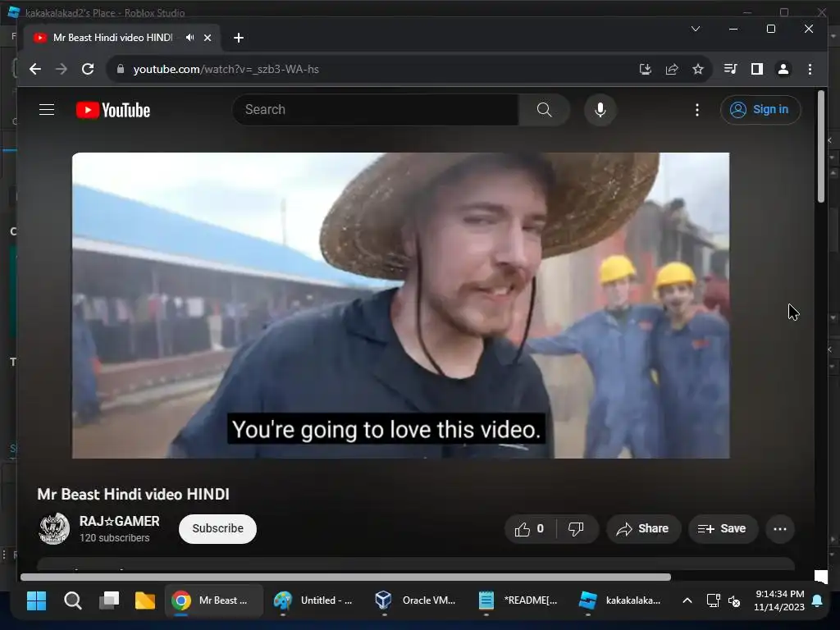Open the YouTube guide hamburger menu
Screen dimensions: 840x630
pyautogui.click(x=47, y=110)
